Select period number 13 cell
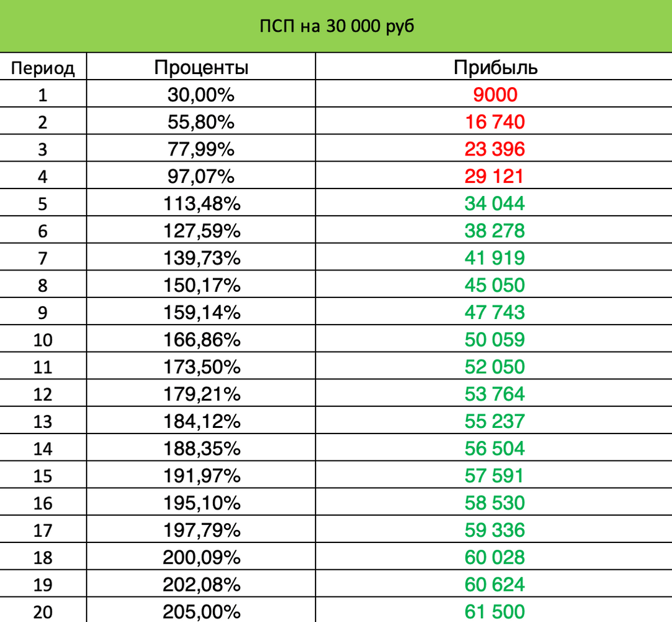Screen dimensions: 672x622 click(x=43, y=421)
